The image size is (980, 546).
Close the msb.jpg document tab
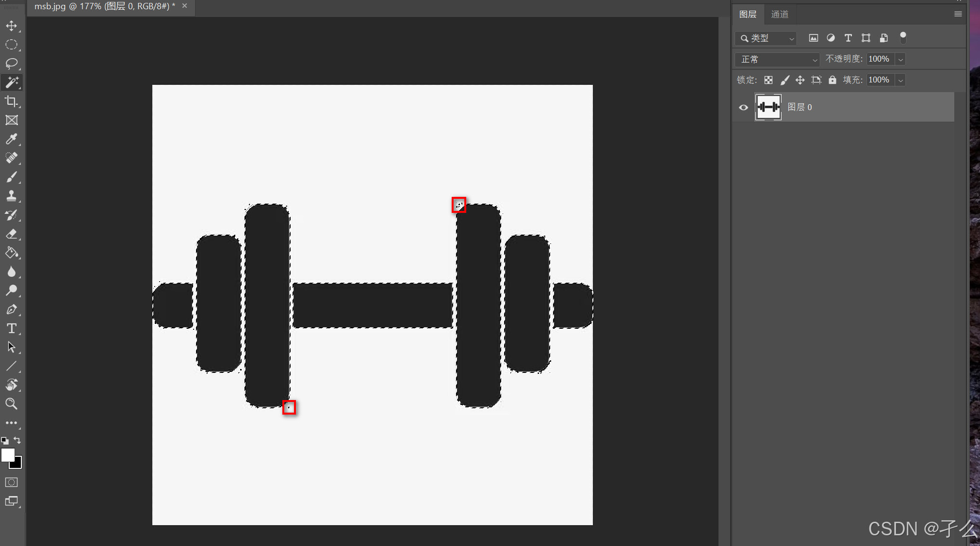click(x=184, y=6)
